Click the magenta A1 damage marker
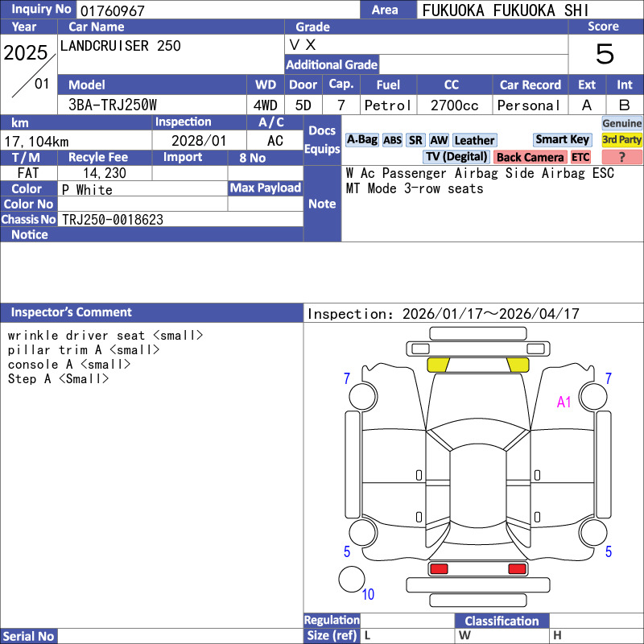Viewport: 644px width, 644px height. click(563, 402)
